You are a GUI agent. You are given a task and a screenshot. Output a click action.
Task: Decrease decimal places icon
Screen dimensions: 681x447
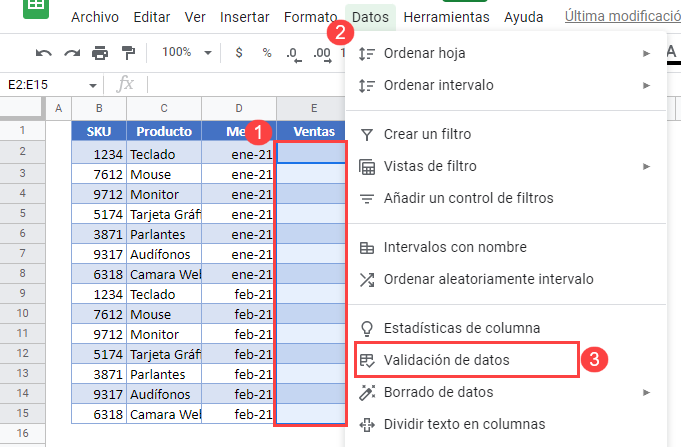click(294, 54)
